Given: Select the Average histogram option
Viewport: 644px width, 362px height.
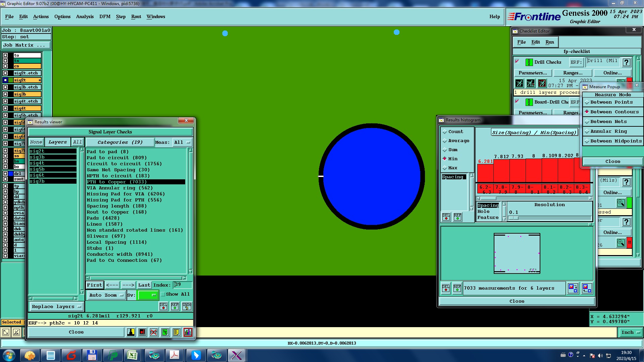Looking at the screenshot, I should pos(458,141).
